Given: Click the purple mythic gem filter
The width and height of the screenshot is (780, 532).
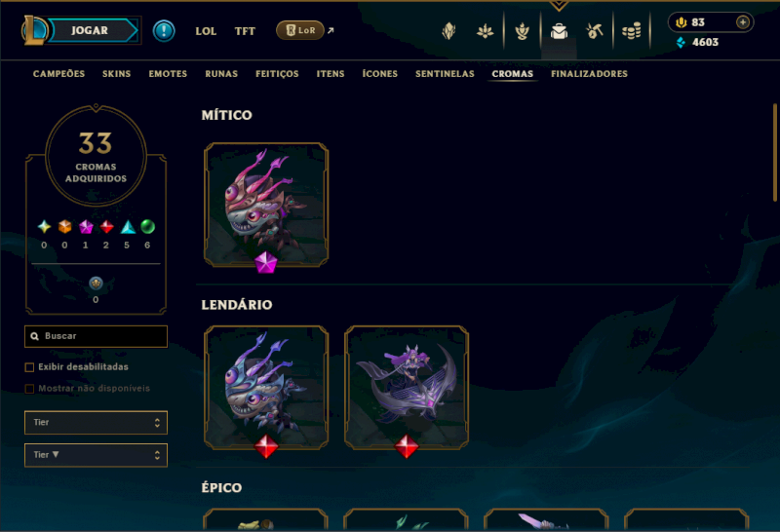Looking at the screenshot, I should (86, 227).
